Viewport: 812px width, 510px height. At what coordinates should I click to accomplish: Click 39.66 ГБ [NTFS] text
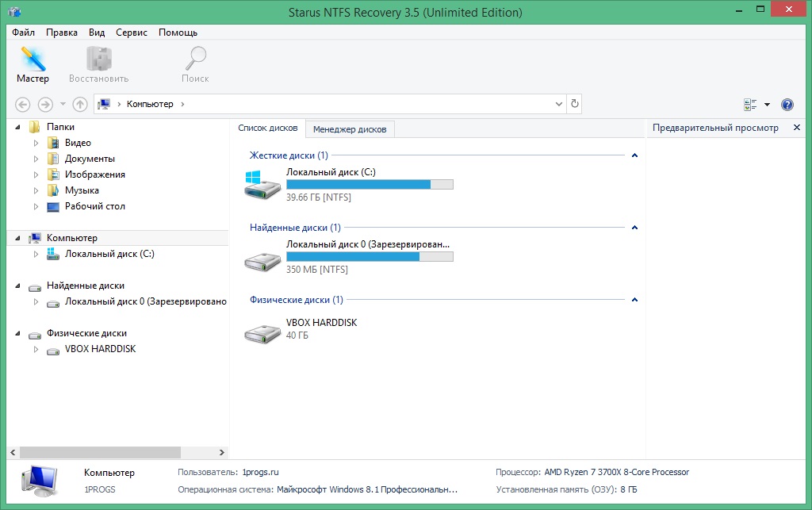pos(319,197)
